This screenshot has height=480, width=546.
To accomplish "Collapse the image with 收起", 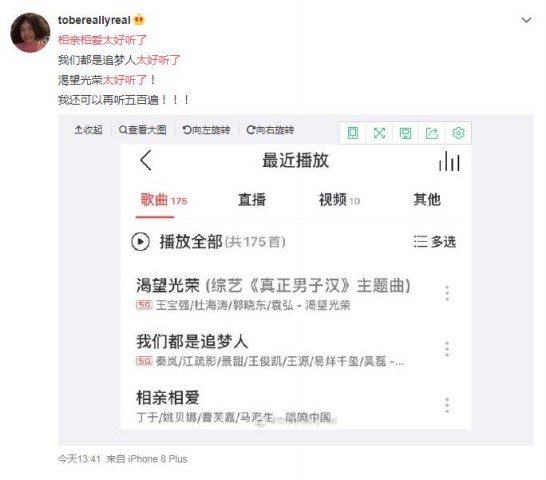I will coord(88,130).
